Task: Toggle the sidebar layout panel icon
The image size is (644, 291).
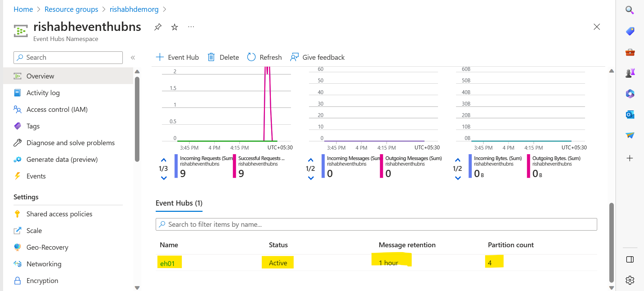Action: 630,259
